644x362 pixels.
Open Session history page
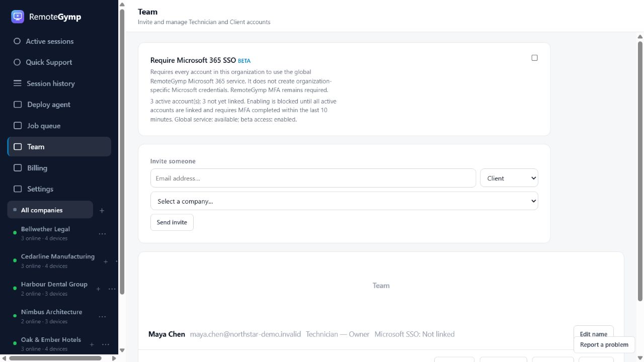59,83
